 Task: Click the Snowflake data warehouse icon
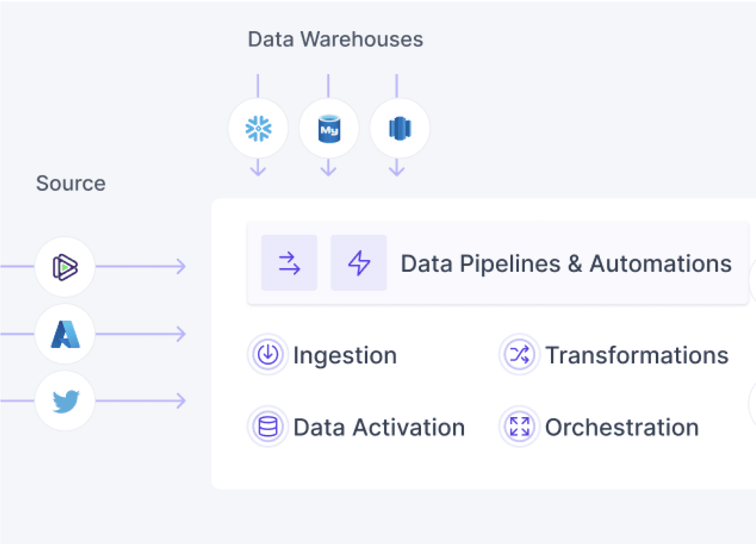258,128
